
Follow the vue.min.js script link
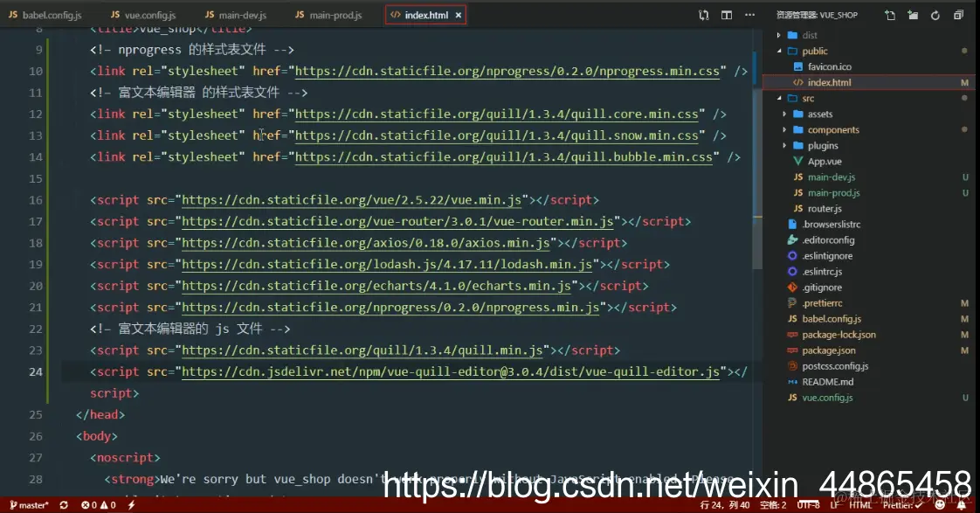pyautogui.click(x=351, y=200)
